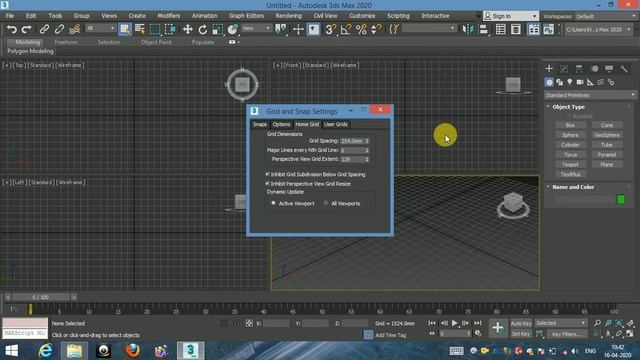
Task: Open the Modifiers menu
Action: (169, 16)
